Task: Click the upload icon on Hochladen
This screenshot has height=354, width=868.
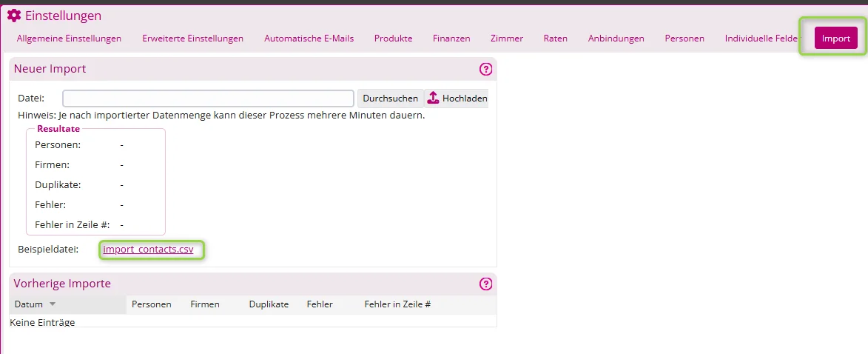Action: click(x=434, y=98)
